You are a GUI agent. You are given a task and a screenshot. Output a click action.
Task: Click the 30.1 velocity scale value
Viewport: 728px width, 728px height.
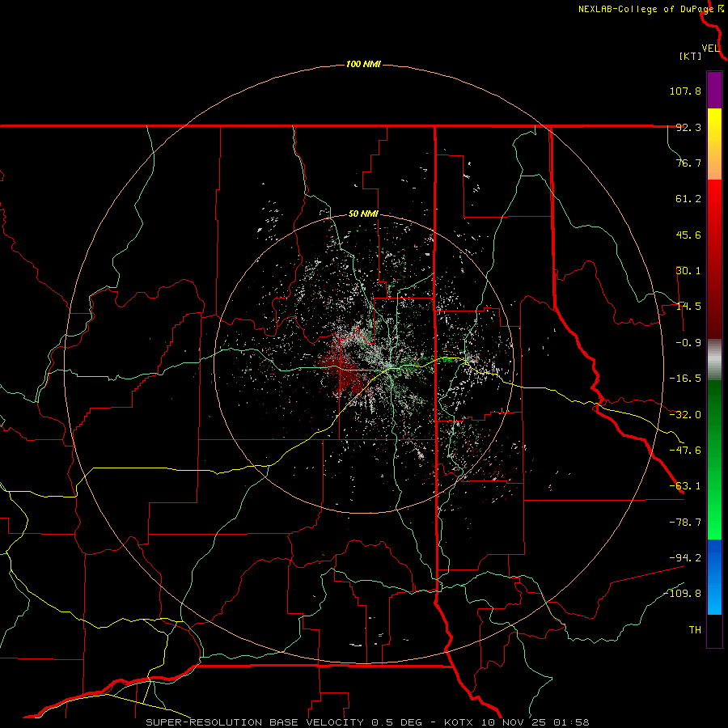[x=688, y=271]
